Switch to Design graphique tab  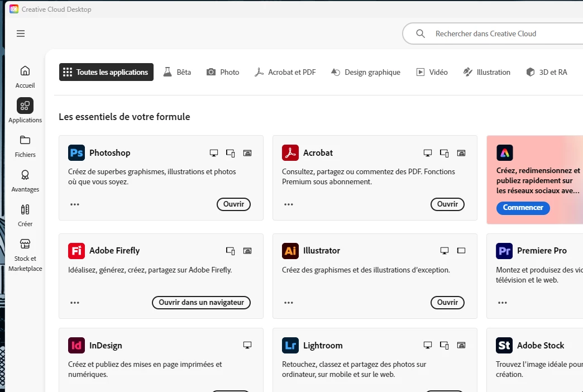[365, 72]
